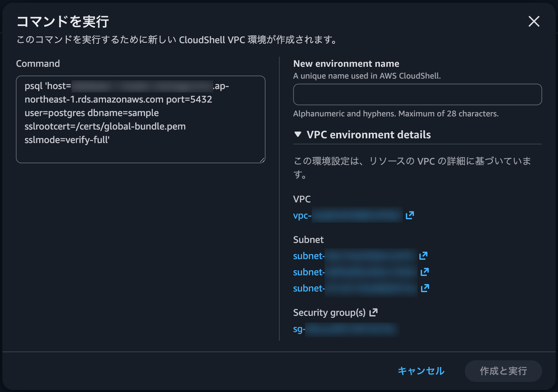Click the resize grip of the Command textarea
The width and height of the screenshot is (558, 392).
pos(262,159)
